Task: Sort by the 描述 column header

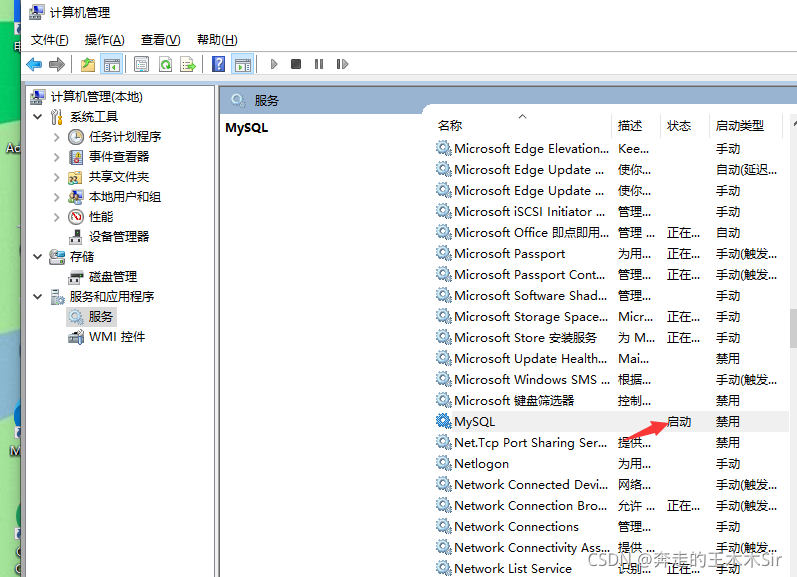Action: 636,125
